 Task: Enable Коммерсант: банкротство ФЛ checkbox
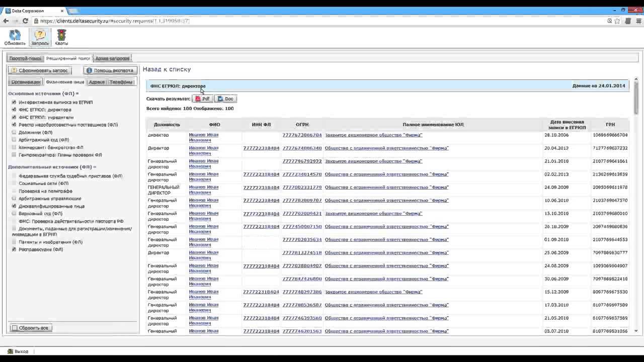pos(14,147)
